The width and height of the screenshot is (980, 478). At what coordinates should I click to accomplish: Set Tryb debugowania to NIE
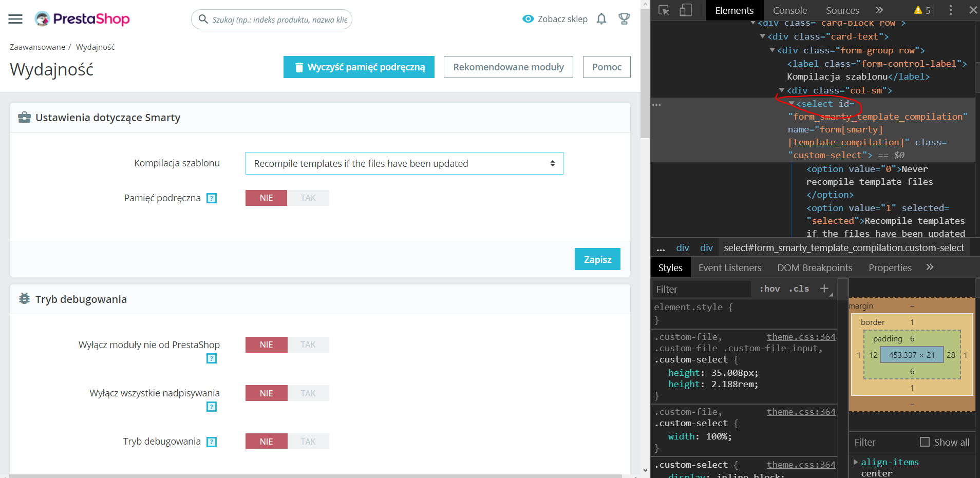tap(266, 442)
